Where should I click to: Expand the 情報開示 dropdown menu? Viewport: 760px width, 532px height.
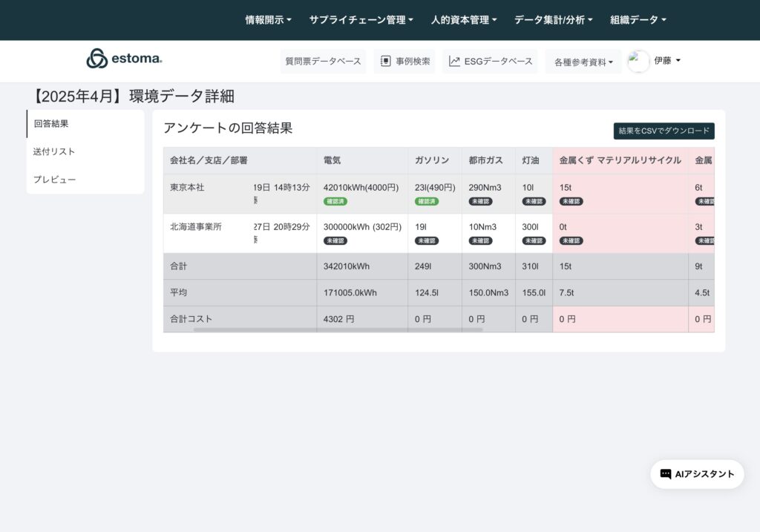[x=268, y=20]
